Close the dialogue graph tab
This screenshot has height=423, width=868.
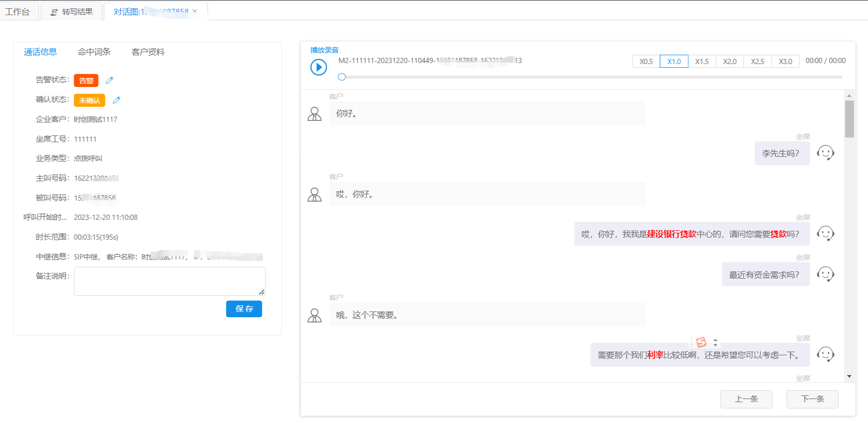[x=195, y=11]
